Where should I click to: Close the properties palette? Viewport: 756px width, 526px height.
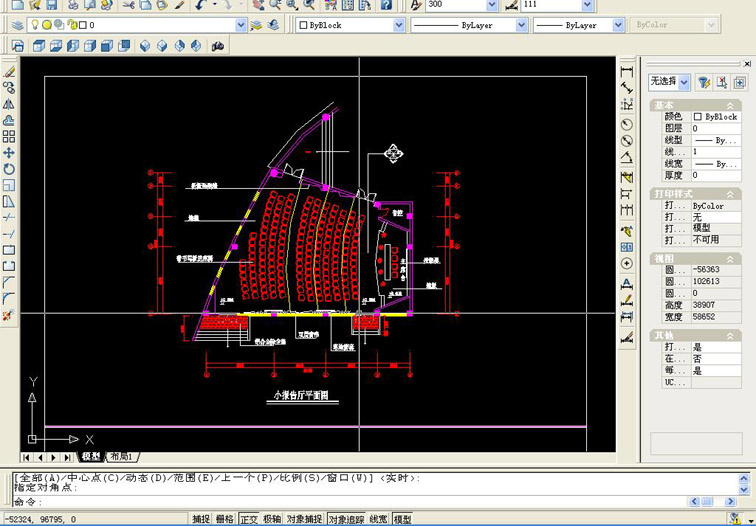[747, 64]
